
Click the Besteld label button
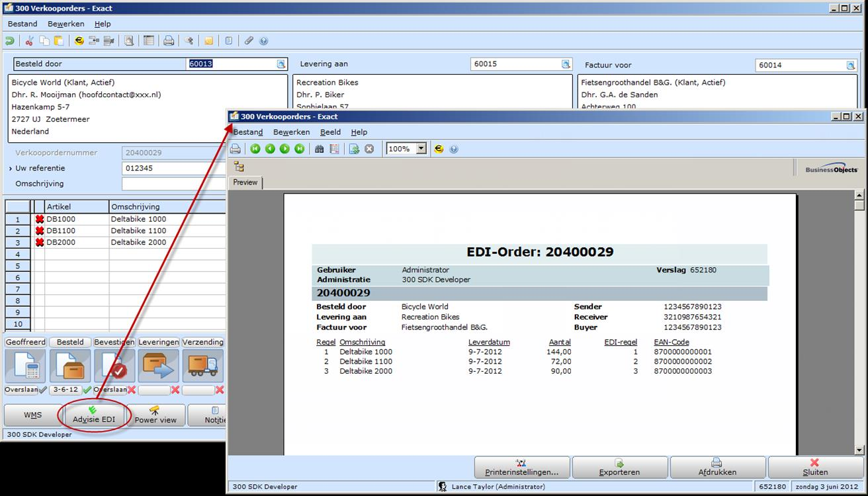pyautogui.click(x=70, y=342)
